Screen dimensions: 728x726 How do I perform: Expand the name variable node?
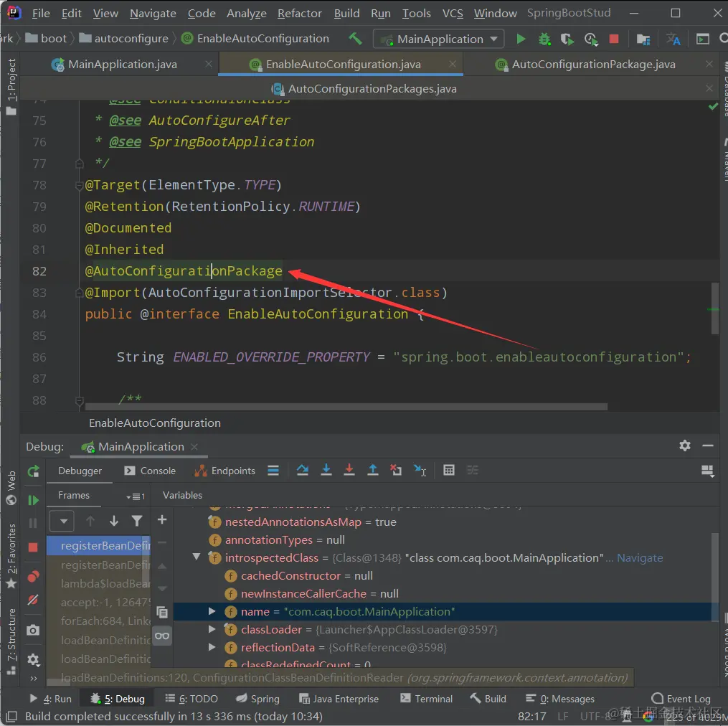212,611
